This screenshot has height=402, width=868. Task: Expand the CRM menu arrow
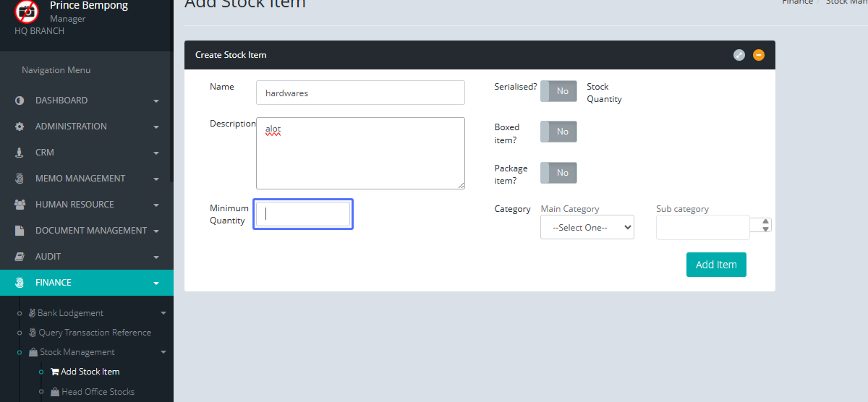pos(156,153)
